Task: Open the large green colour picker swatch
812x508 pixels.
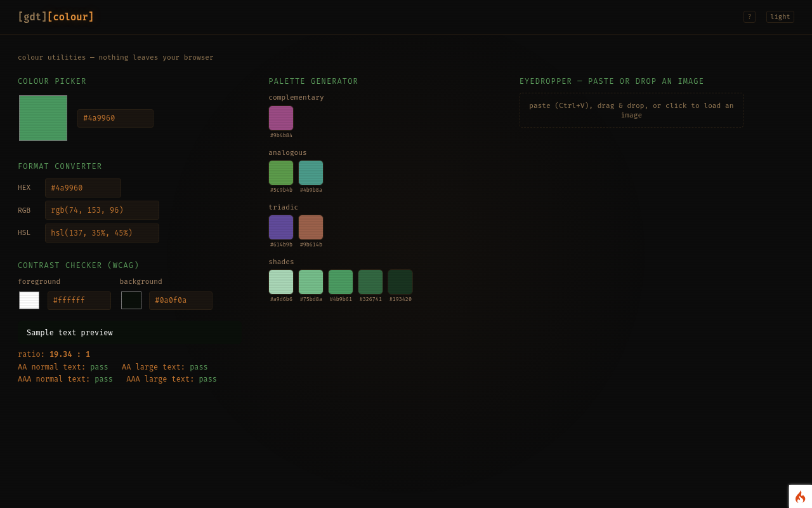Action: click(x=43, y=118)
